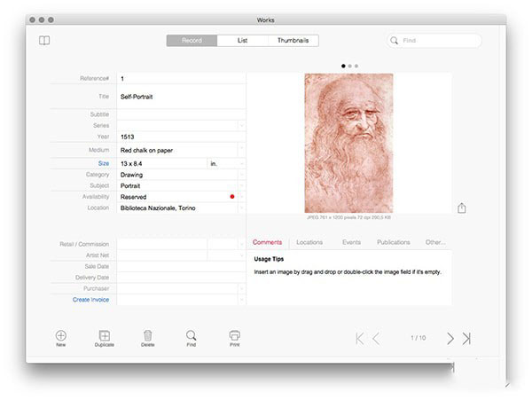
Task: Click the Delivery Date field
Action: click(181, 278)
